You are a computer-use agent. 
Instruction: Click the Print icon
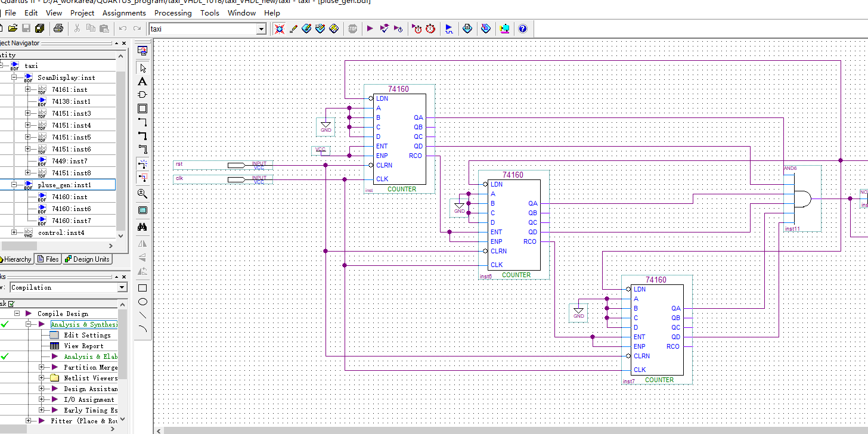58,28
